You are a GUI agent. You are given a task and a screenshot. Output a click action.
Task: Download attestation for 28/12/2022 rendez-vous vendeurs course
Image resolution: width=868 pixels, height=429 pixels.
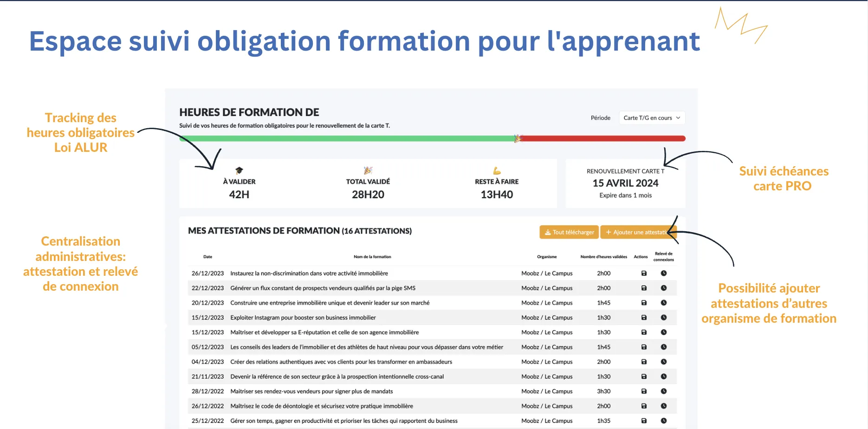pyautogui.click(x=644, y=391)
